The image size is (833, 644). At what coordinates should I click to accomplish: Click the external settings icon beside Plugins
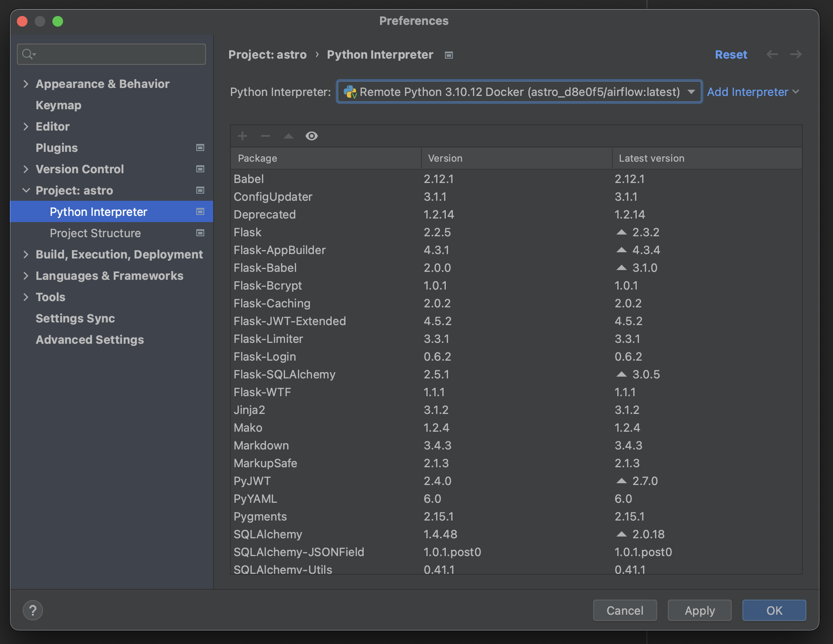[200, 147]
